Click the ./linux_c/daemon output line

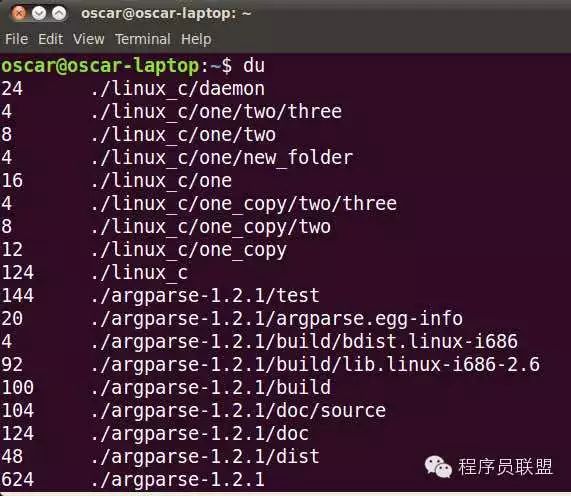coord(133,89)
